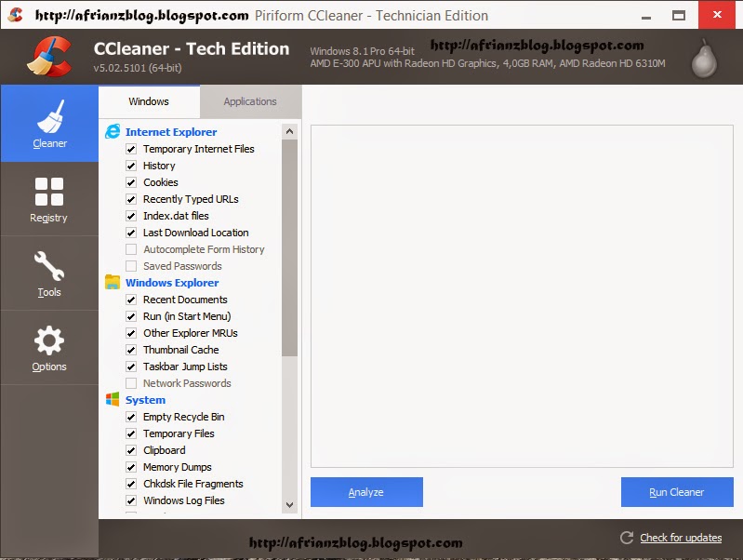Minimize the CCleaner window

tap(646, 16)
